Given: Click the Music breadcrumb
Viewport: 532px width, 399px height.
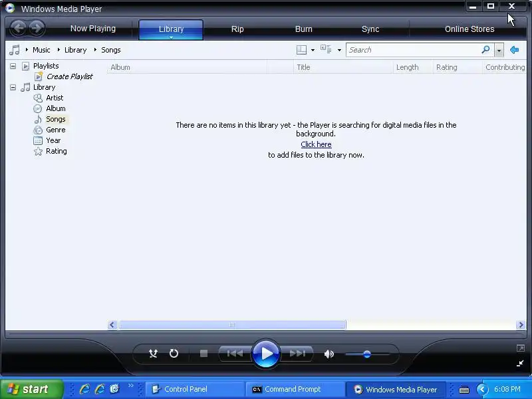Looking at the screenshot, I should pos(41,50).
